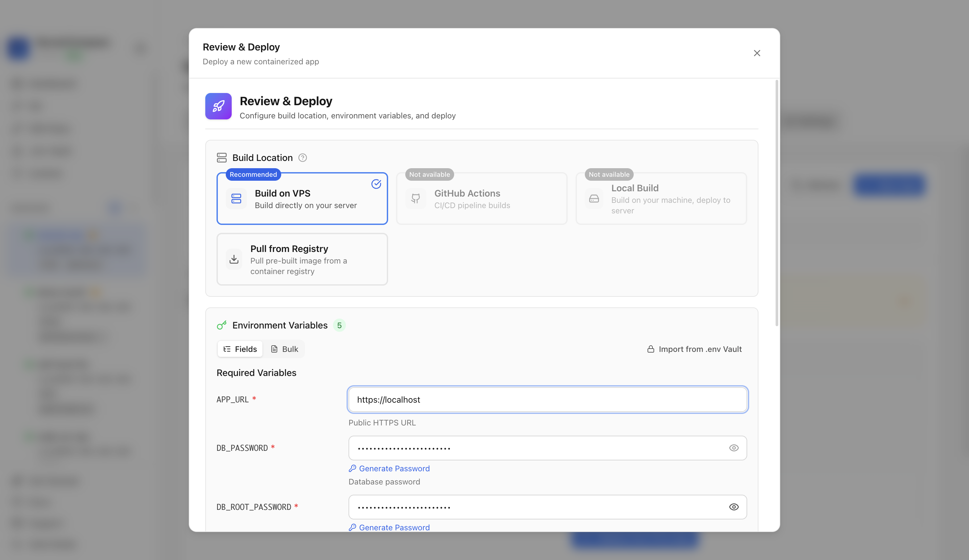Select the Build on VPS option
Screen dimensions: 969x560
point(302,198)
